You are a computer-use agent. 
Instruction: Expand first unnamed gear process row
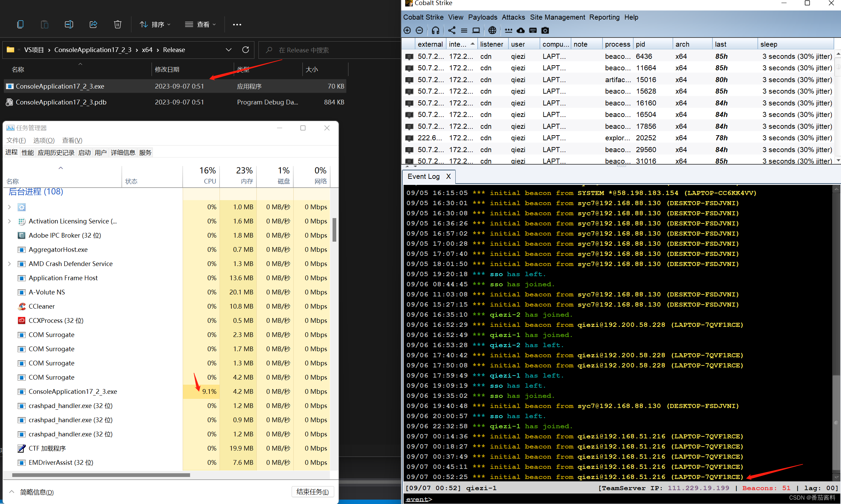[x=9, y=207]
